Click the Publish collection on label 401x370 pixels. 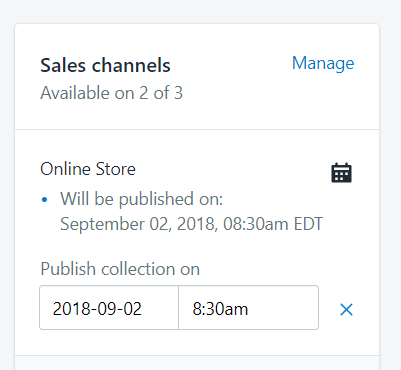pyautogui.click(x=120, y=269)
